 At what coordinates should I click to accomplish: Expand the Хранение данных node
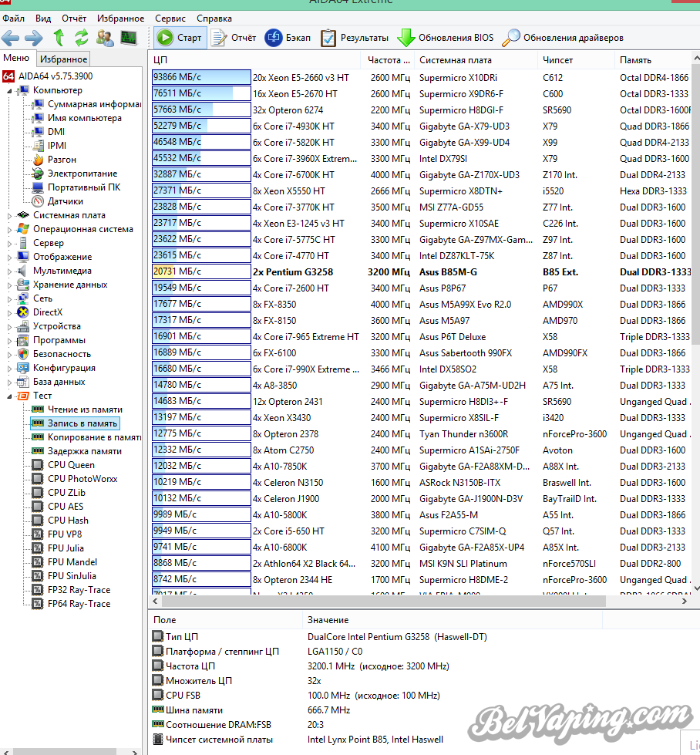[x=9, y=285]
